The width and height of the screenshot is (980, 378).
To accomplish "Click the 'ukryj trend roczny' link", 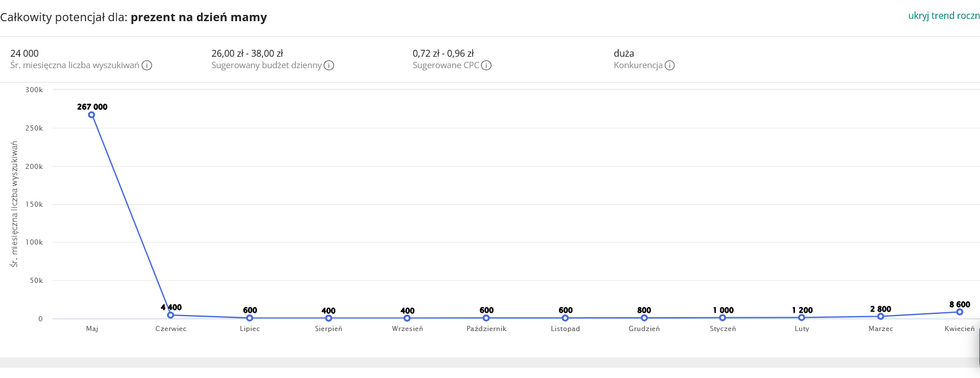I will 943,15.
